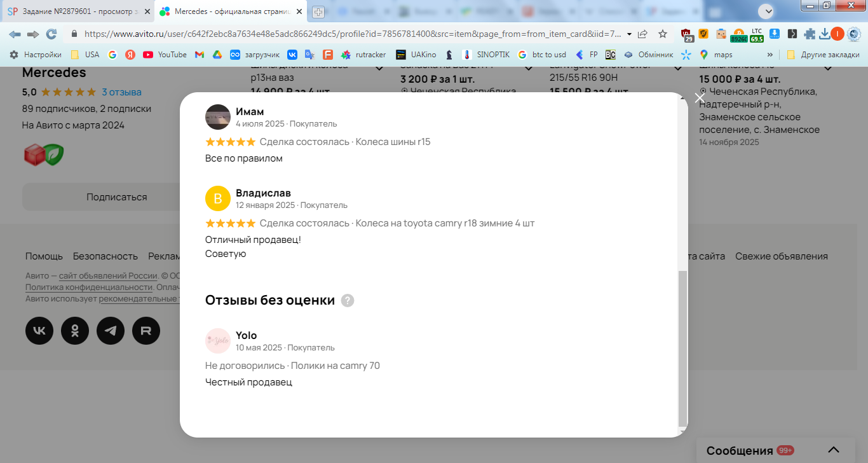Go forward with browser forward arrow

(33, 34)
